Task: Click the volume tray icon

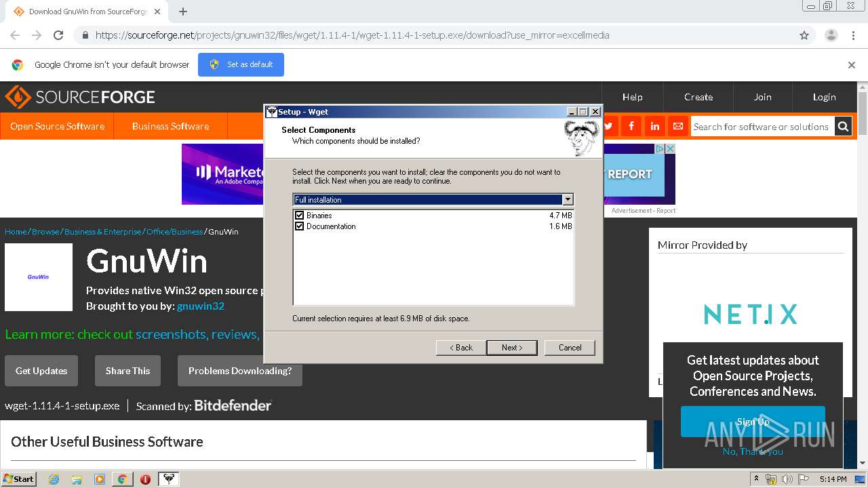Action: tap(787, 479)
